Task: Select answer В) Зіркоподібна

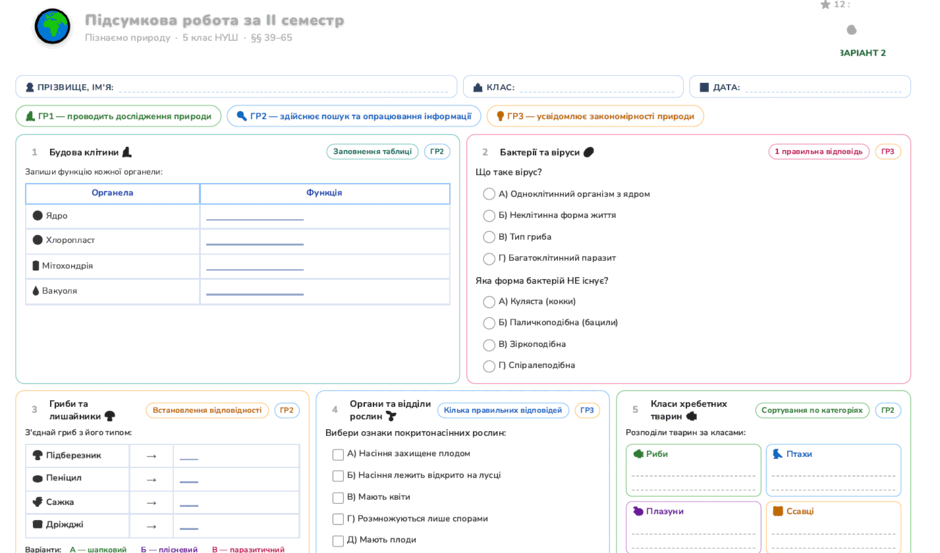Action: point(489,344)
